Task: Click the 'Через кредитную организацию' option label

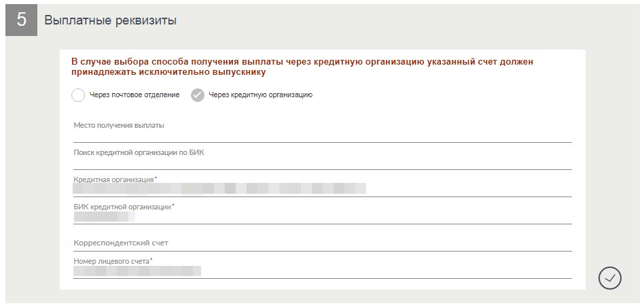Action: pyautogui.click(x=260, y=95)
